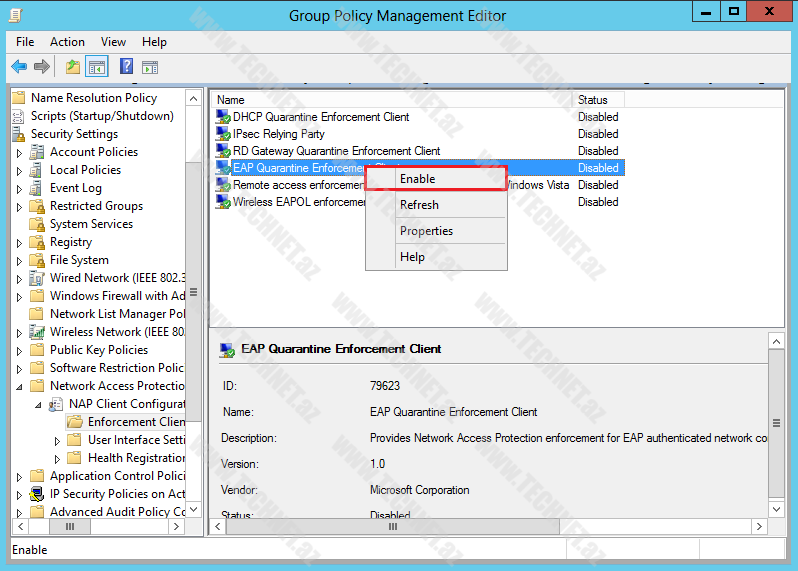The width and height of the screenshot is (798, 571).
Task: Click the Back arrow toolbar icon
Action: [x=19, y=67]
